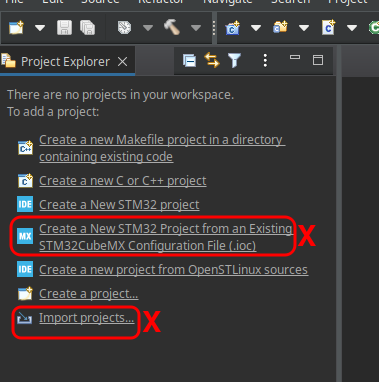Viewport: 379px width, 382px height.
Task: Click Create a new Makefile project link
Action: [162, 148]
